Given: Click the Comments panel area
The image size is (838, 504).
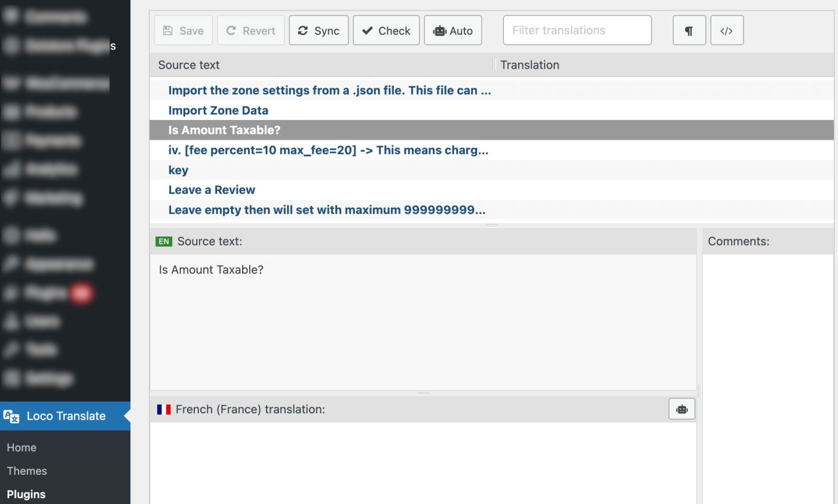Looking at the screenshot, I should [x=767, y=379].
